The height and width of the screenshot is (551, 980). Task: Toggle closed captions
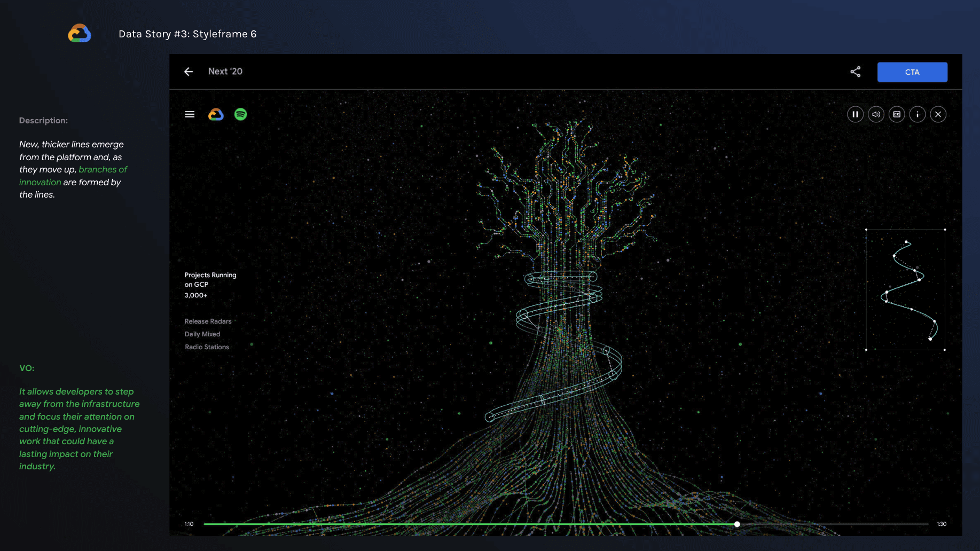pos(897,114)
